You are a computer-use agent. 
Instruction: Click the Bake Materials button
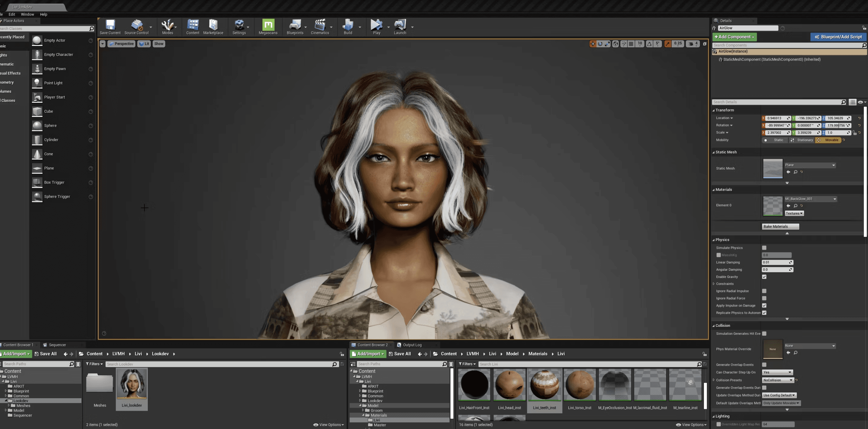click(x=780, y=227)
